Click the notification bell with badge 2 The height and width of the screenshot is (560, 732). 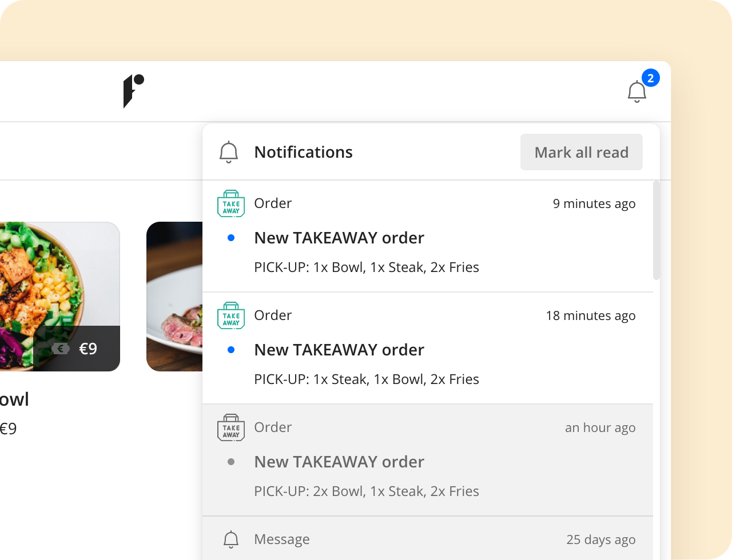(637, 91)
